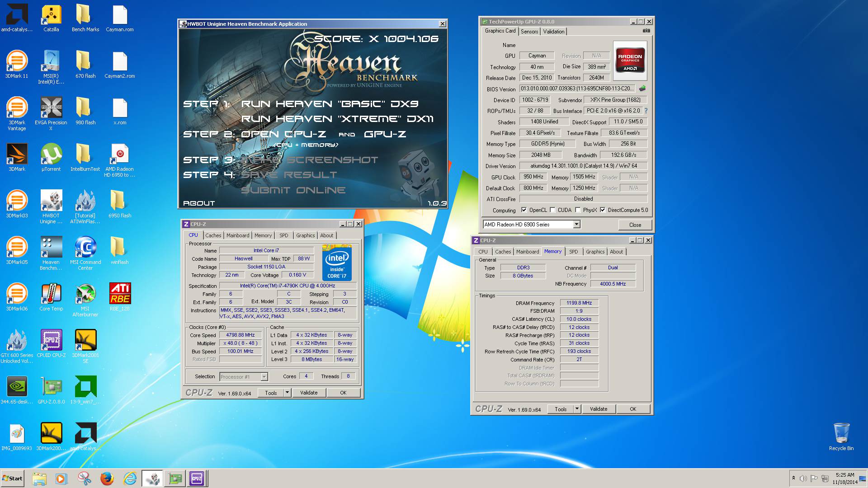Click Validate in CPU-Z Memory window
The image size is (868, 488).
click(x=598, y=409)
